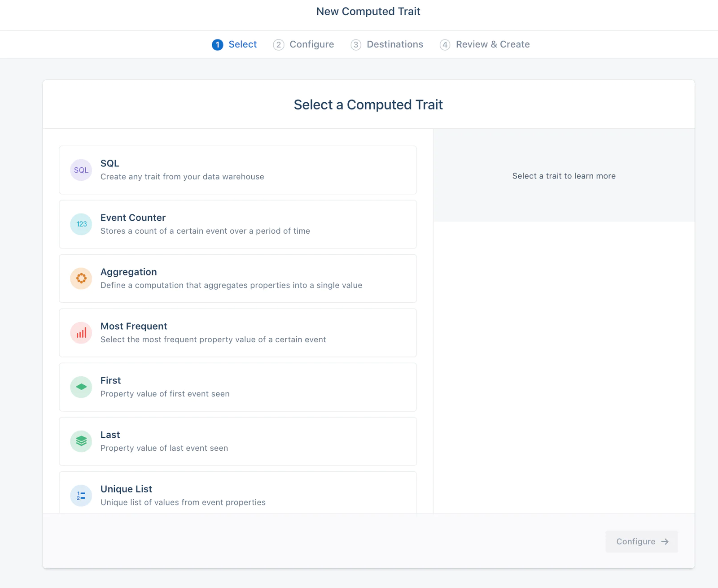
Task: Click the Event Counter 123 icon
Action: click(x=81, y=224)
